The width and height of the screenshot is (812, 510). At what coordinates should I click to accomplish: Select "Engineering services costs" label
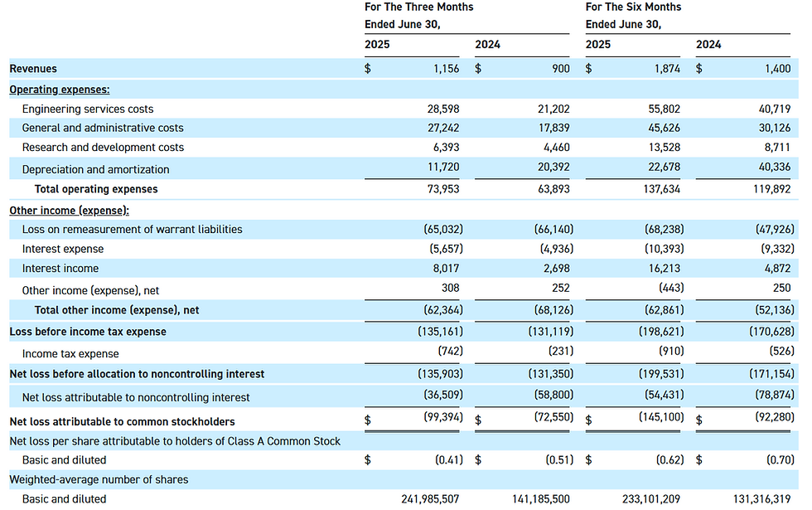click(88, 109)
